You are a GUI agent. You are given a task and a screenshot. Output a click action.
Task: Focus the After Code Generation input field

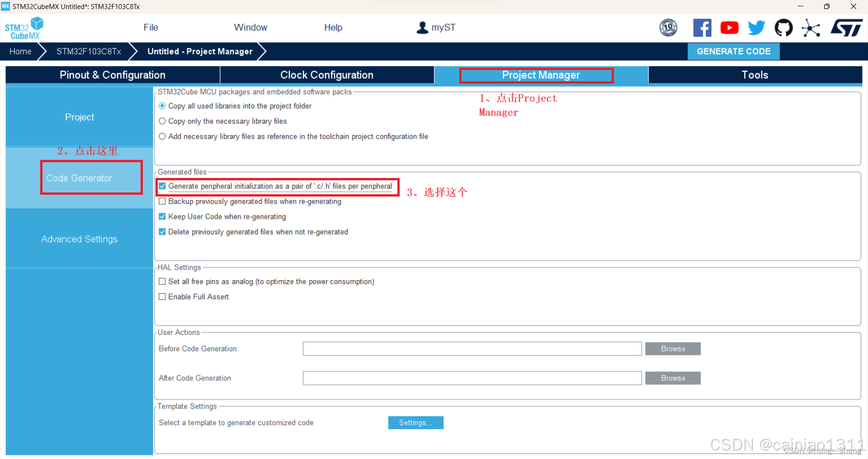tap(472, 378)
